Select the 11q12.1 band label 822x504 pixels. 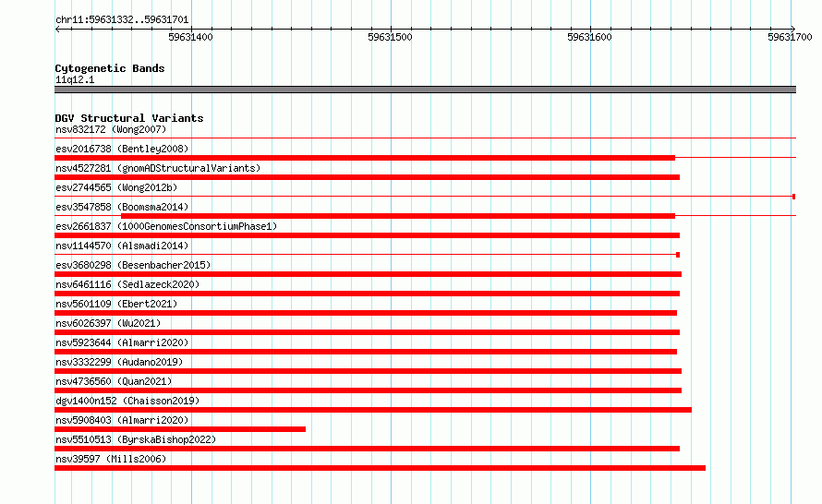point(75,79)
